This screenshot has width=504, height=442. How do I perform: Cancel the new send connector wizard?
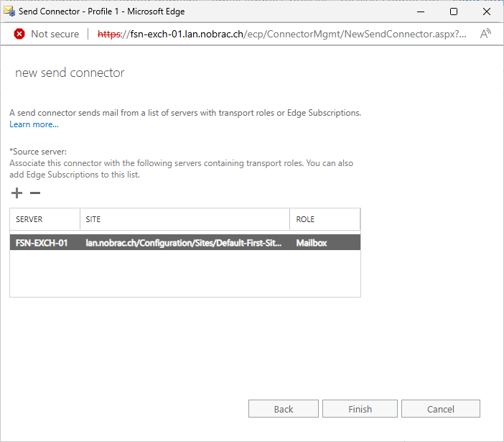point(441,409)
